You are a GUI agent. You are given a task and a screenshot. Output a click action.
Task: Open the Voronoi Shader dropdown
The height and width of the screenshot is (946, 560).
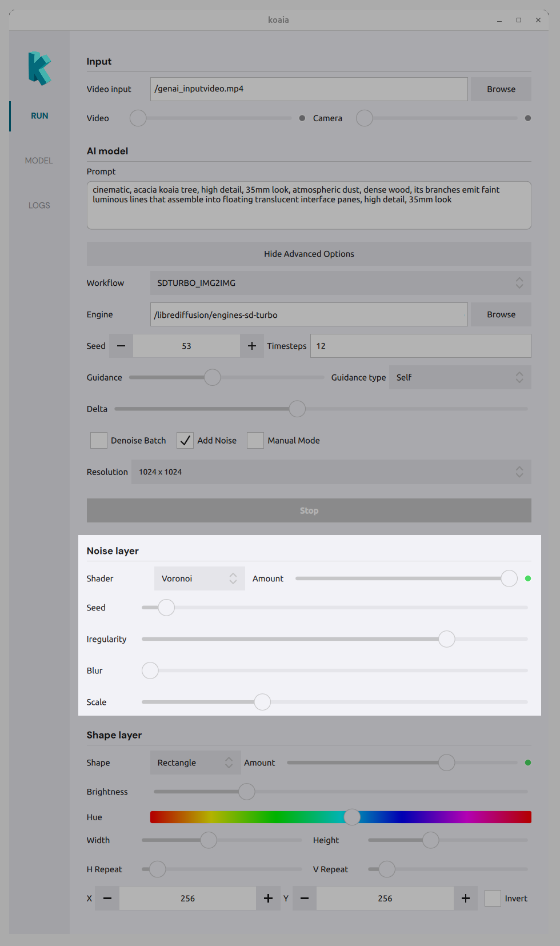point(199,578)
